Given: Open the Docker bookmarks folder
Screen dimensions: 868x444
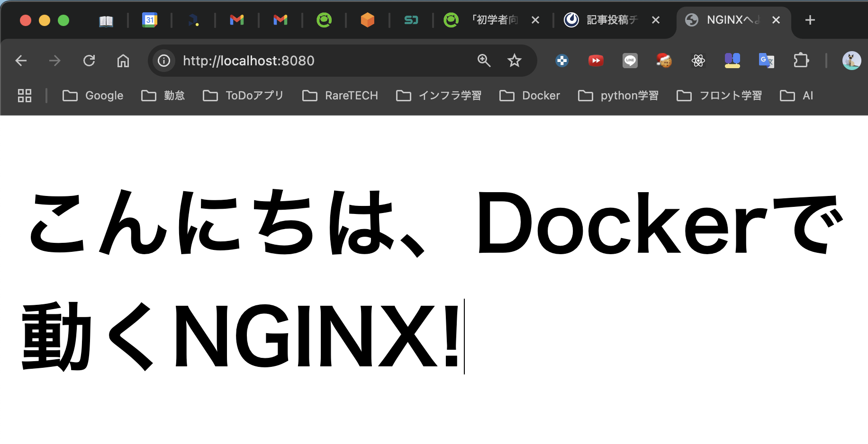Looking at the screenshot, I should (530, 95).
